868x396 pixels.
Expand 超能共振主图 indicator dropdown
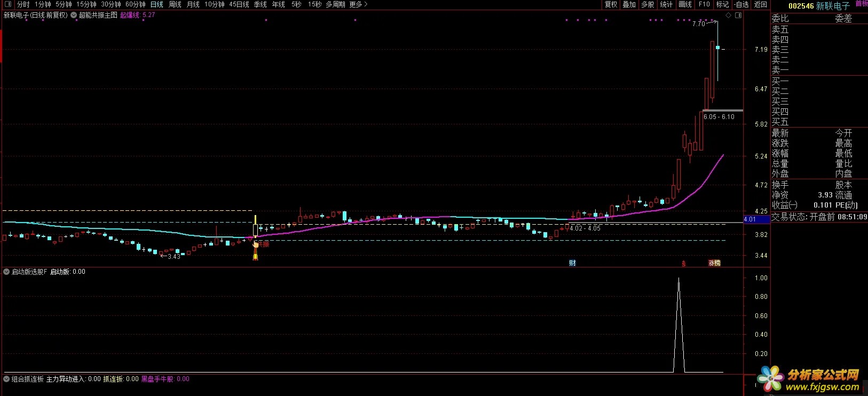pos(74,15)
